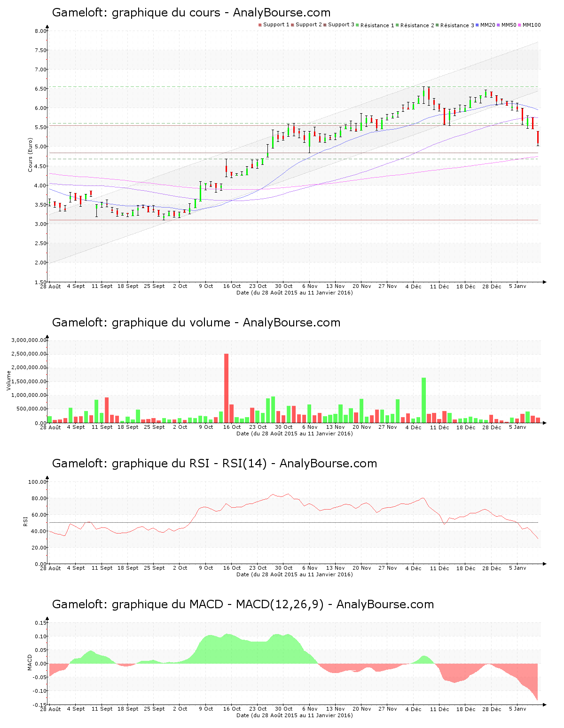The height and width of the screenshot is (728, 564).
Task: Click the '1,500,000.00' volume axis value
Action: 29,381
